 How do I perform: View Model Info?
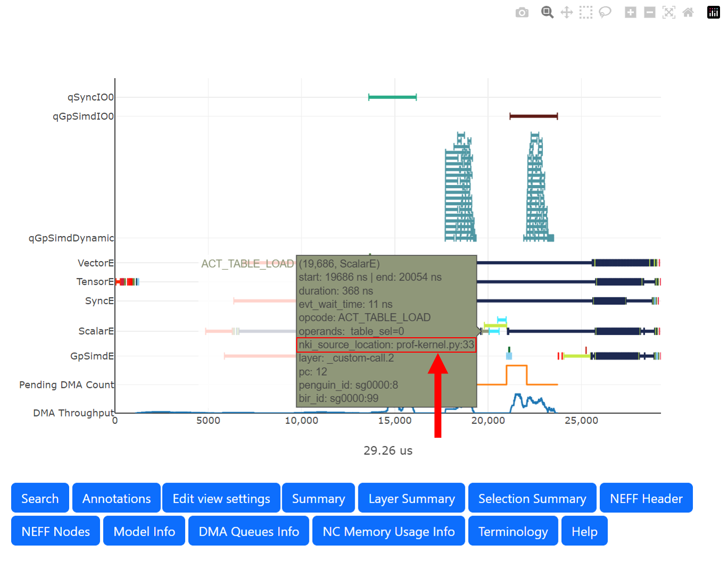(144, 531)
